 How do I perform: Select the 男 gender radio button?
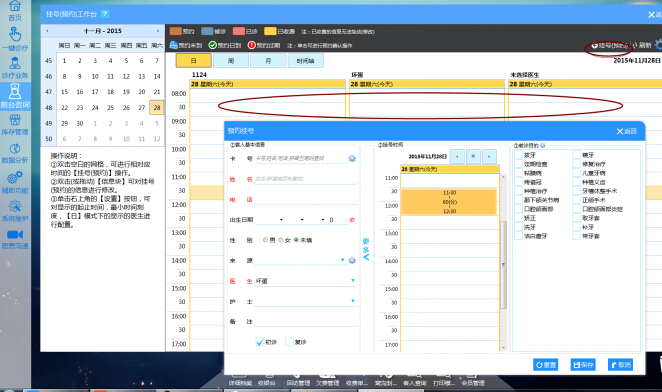(x=265, y=240)
